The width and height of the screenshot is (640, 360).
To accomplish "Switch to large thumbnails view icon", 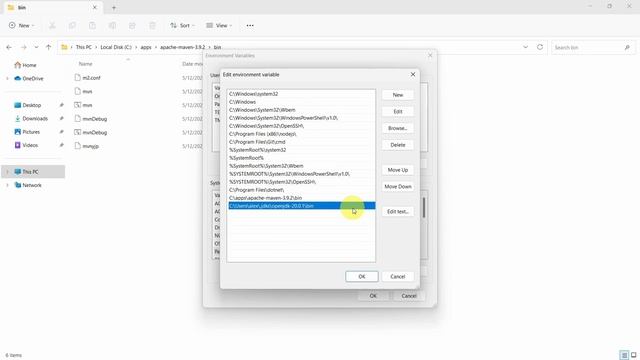I will (x=633, y=355).
